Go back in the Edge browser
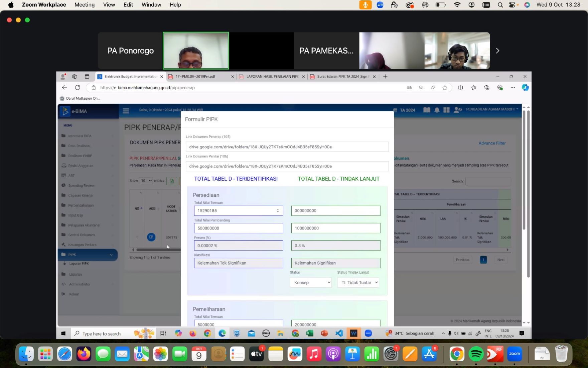 [64, 87]
